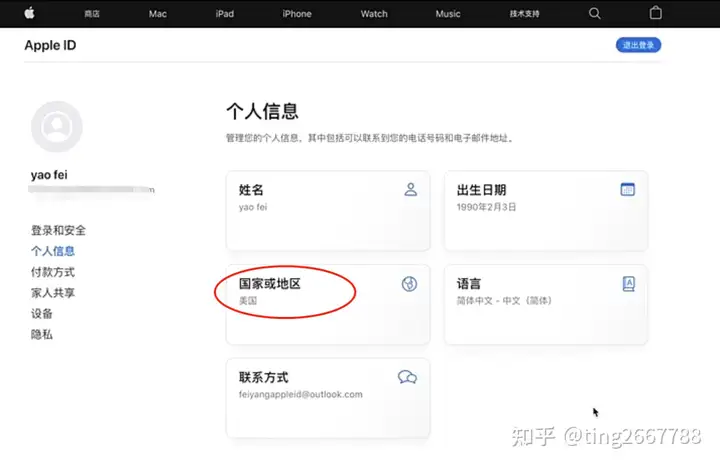
Task: Click the 简体中文 - 中文（简体） language value
Action: click(504, 300)
